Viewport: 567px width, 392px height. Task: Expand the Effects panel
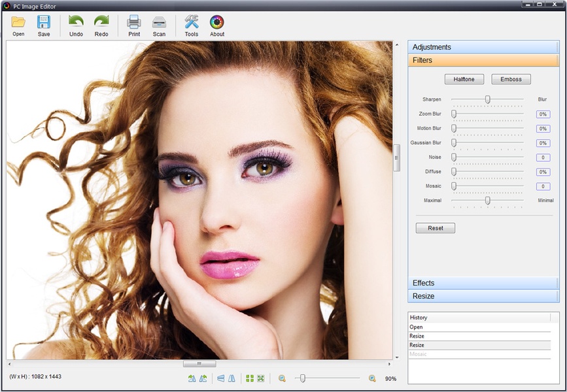pos(483,283)
